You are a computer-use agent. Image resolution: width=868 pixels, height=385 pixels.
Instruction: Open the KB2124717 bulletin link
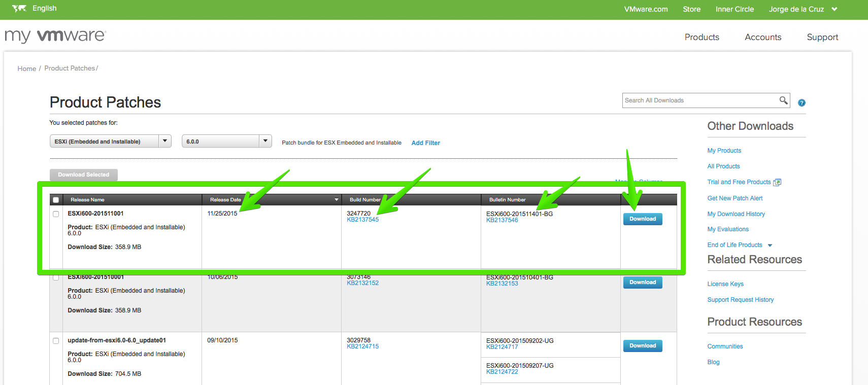click(x=502, y=347)
